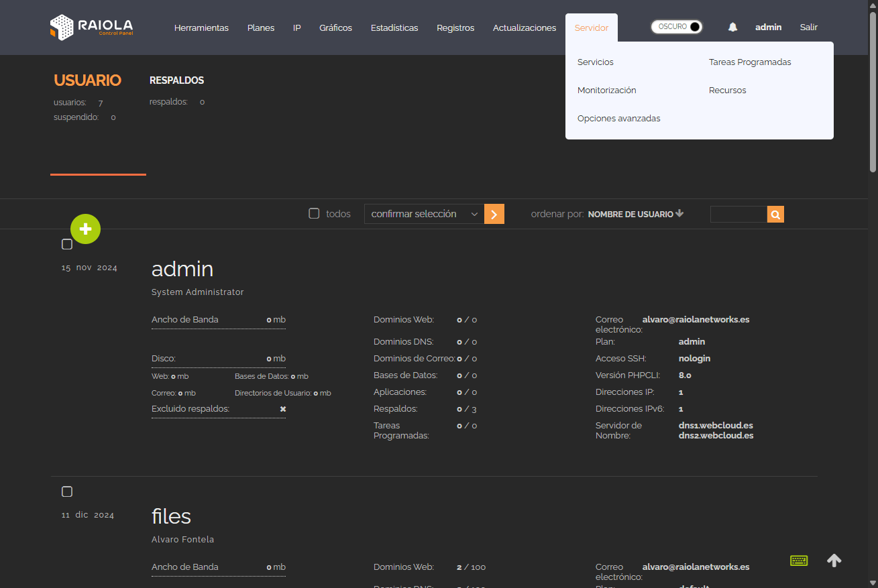Switch to the USUARIO tab
This screenshot has width=878, height=588.
click(87, 80)
